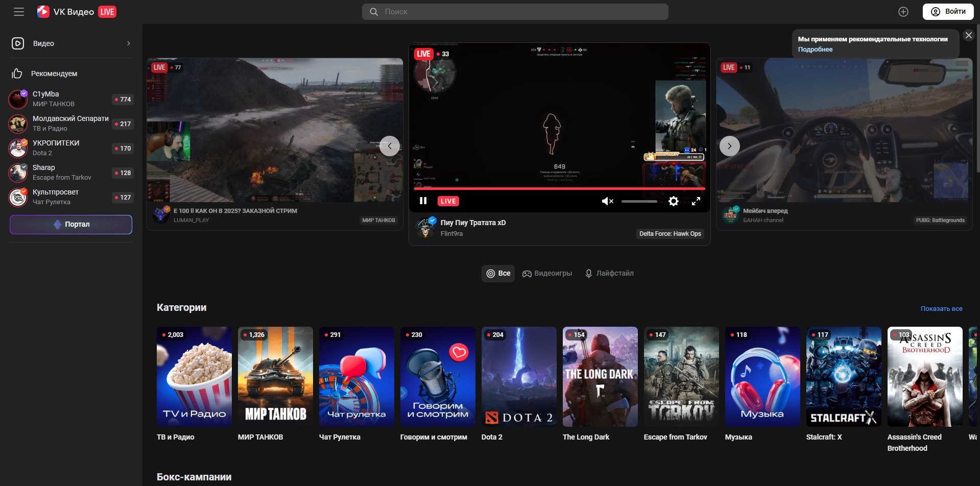Open ТВ и Радио category thumbnail

[x=194, y=377]
